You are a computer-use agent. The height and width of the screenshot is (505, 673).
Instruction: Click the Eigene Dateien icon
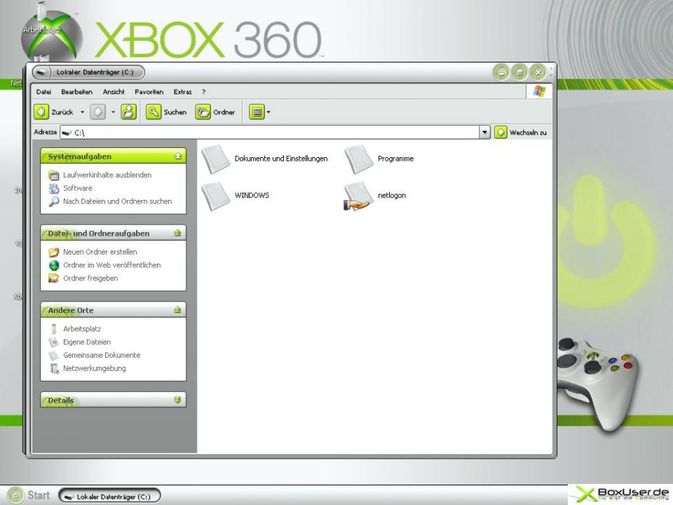click(x=54, y=342)
